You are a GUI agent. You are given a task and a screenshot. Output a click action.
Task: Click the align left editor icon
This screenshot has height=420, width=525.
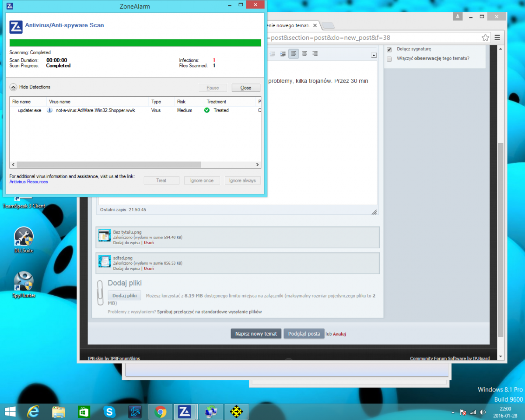(x=294, y=54)
